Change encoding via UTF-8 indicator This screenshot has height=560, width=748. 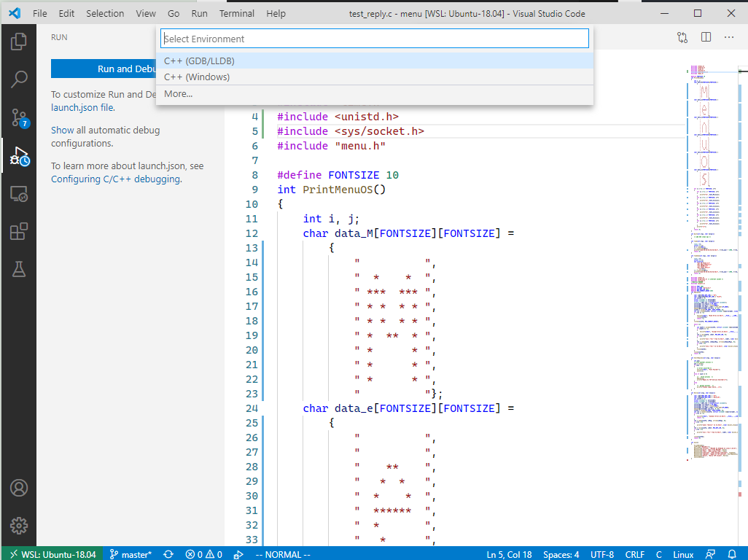click(x=602, y=554)
